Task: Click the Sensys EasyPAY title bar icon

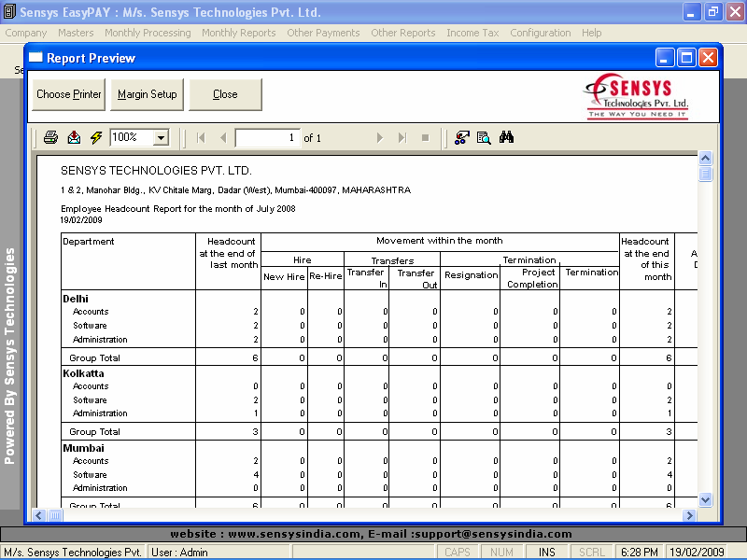Action: (9, 12)
